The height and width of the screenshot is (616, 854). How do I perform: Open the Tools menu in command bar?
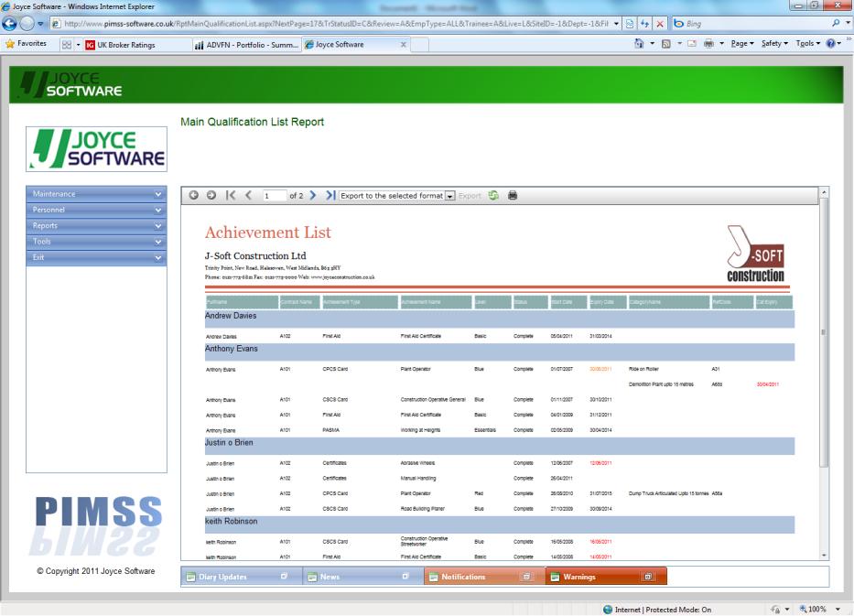click(807, 44)
